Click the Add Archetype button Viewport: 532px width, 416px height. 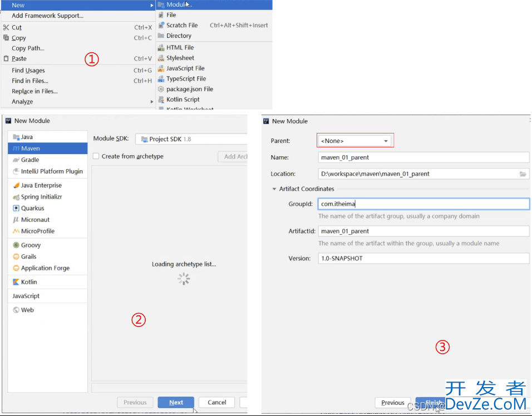233,156
